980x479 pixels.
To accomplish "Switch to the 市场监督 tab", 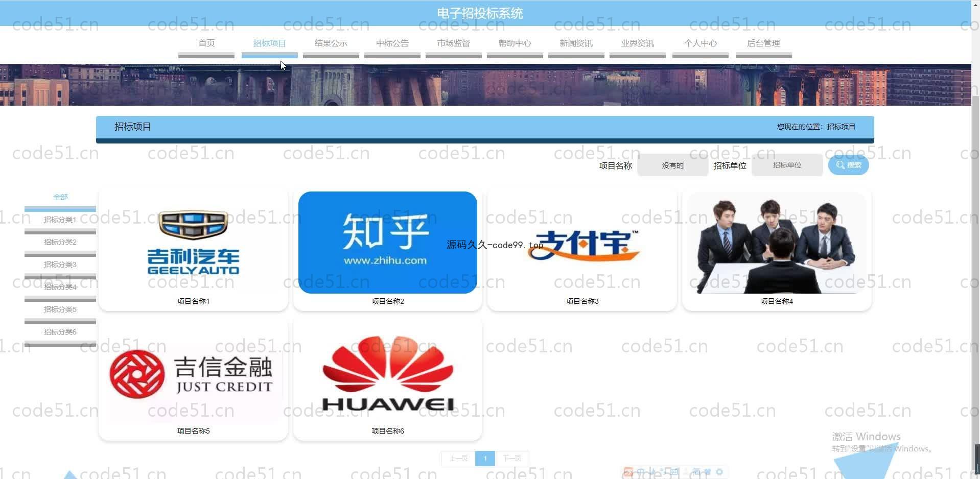I will (453, 43).
